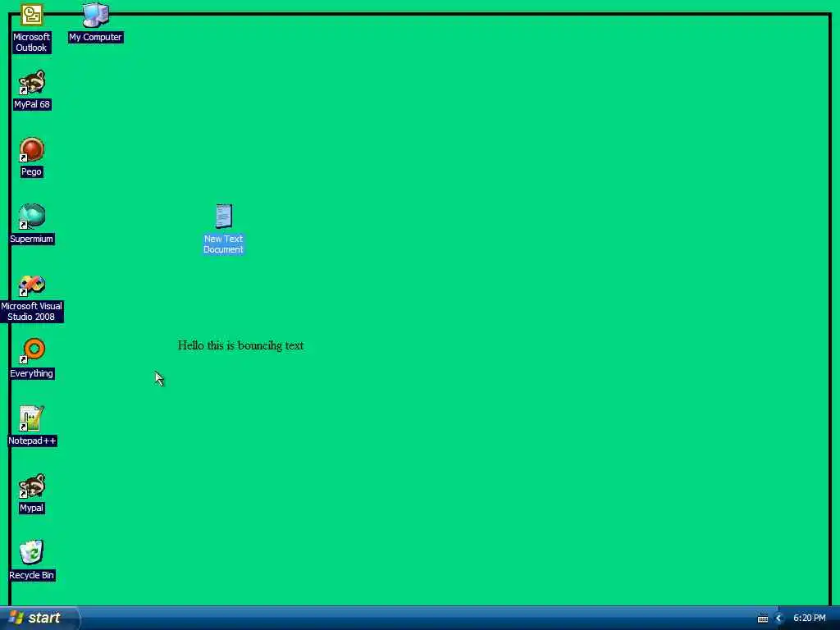Viewport: 840px width, 630px height.
Task: Open the Start menu
Action: [x=39, y=619]
